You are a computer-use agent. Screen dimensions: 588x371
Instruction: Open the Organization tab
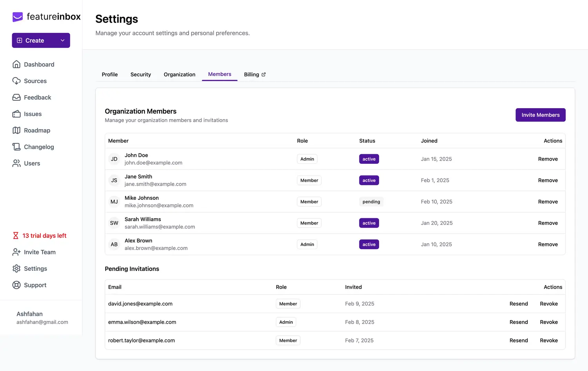click(179, 74)
